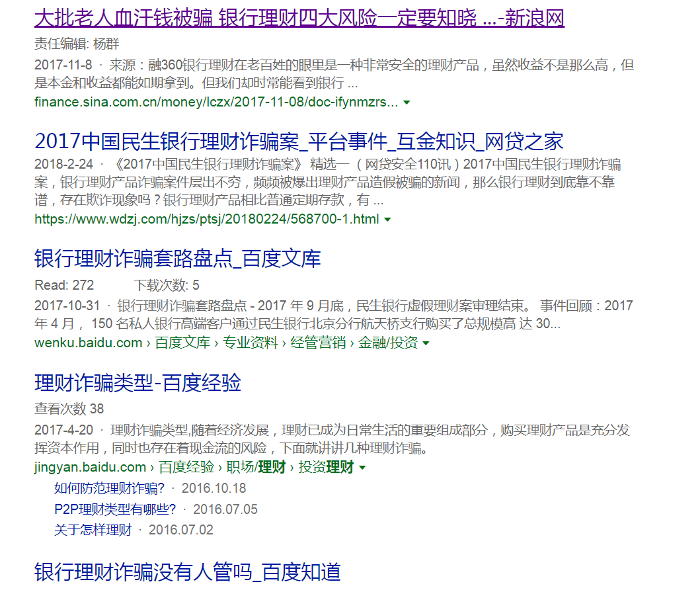700x592 pixels.
Task: Expand dropdown arrow after 投资理财 breadcrumb
Action: click(362, 468)
